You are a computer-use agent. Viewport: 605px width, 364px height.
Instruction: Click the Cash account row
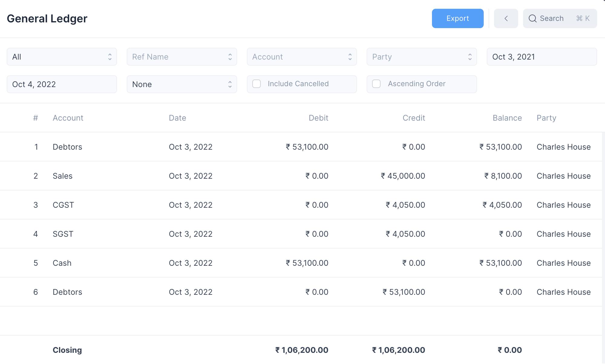(62, 263)
